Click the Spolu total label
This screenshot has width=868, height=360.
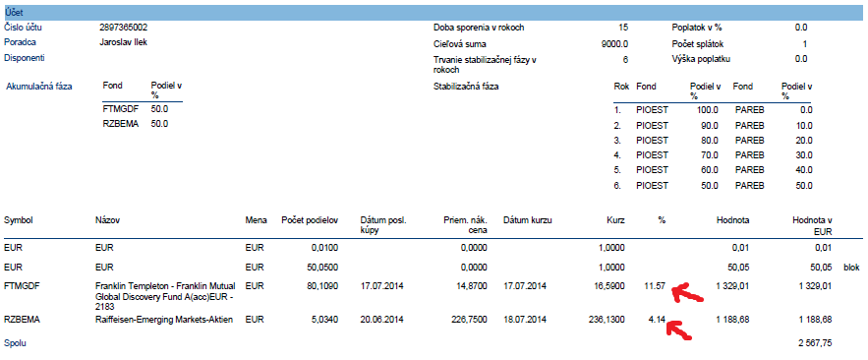pos(15,343)
